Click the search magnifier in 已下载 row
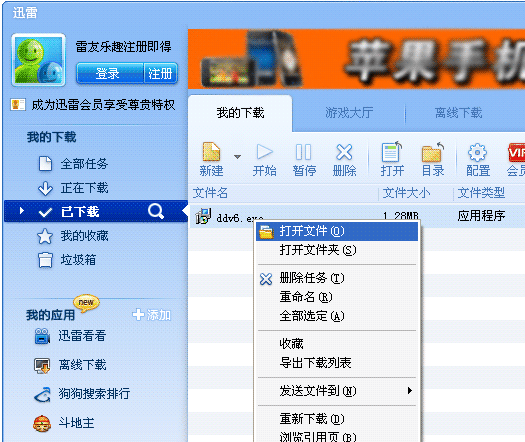This screenshot has height=442, width=525. tap(156, 211)
